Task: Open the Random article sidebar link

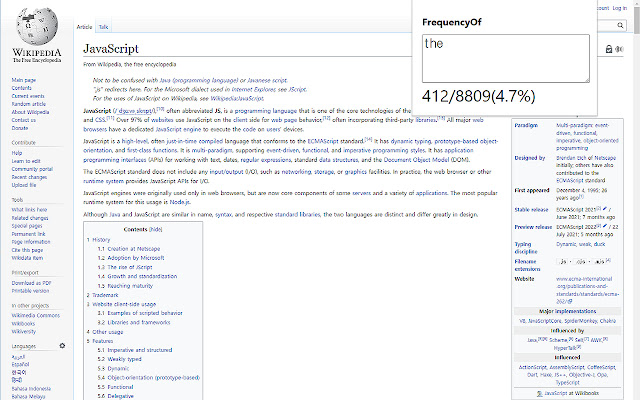Action: [x=29, y=104]
